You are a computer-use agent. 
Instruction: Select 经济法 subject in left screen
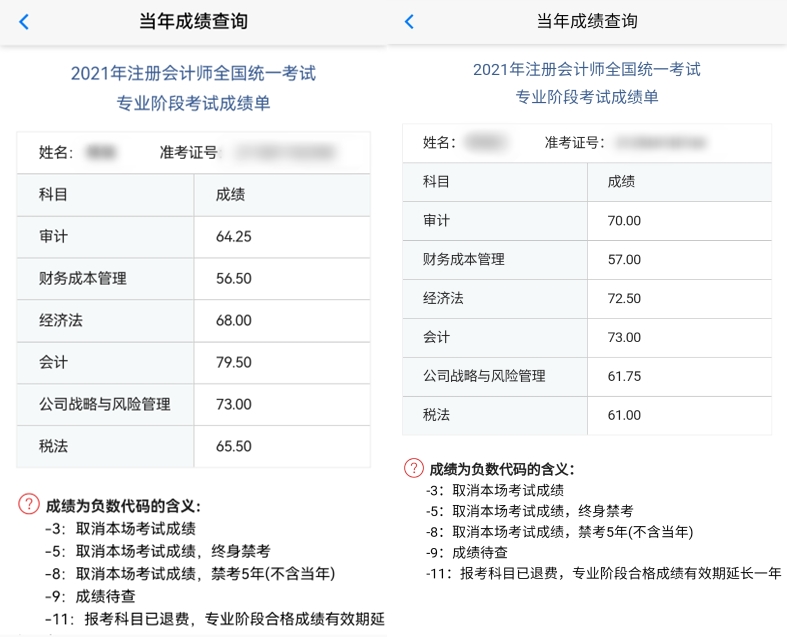(61, 320)
